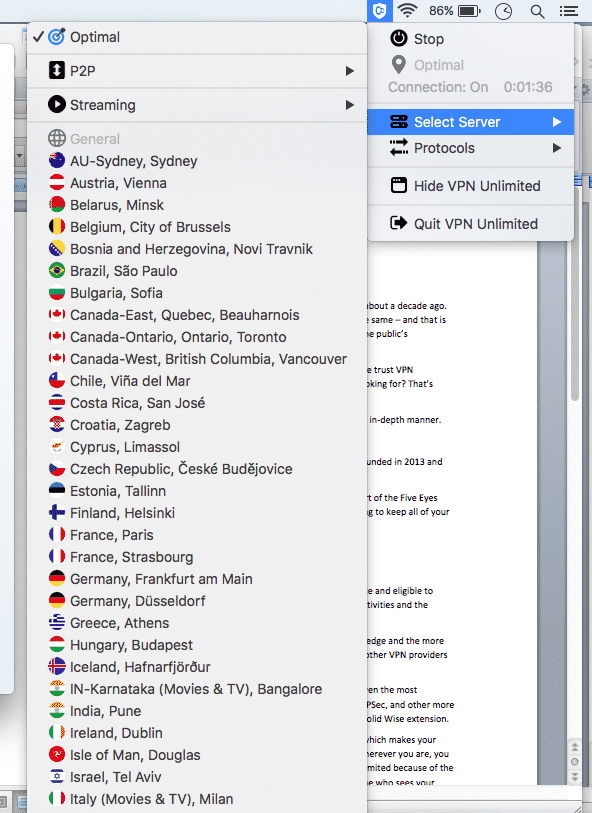Toggle the checked Optimal server option
This screenshot has height=813, width=592.
pyautogui.click(x=197, y=37)
